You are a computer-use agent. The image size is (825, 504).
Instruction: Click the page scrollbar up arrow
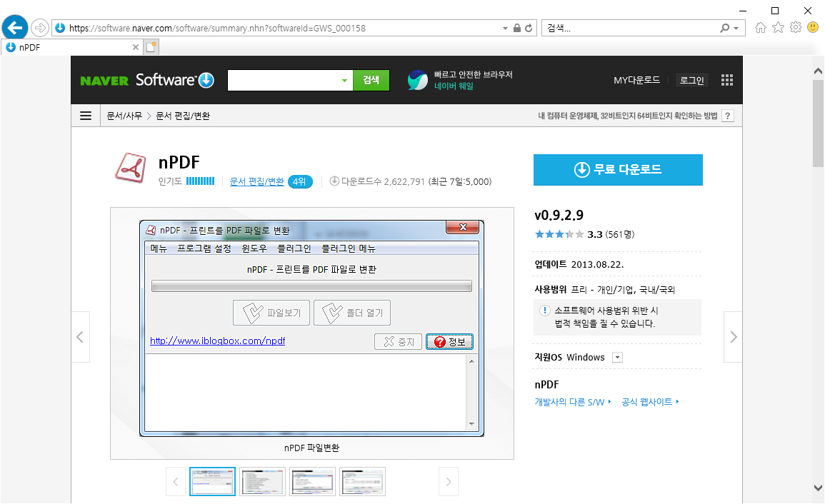818,71
